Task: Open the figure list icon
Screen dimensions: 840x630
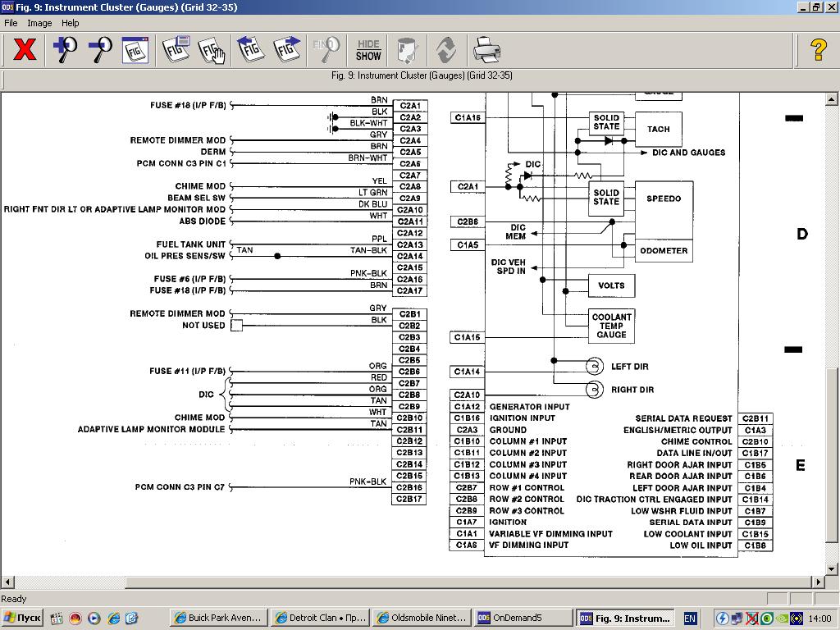Action: point(176,50)
